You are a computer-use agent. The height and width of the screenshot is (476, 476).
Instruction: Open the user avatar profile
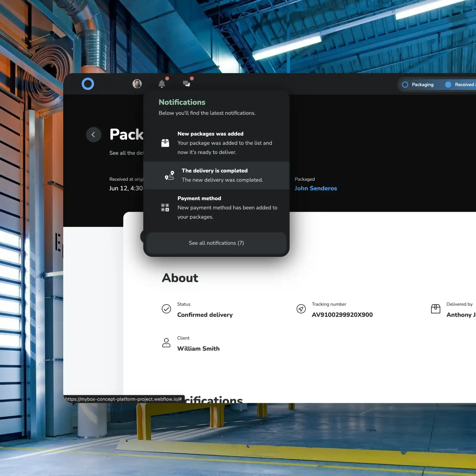click(137, 84)
